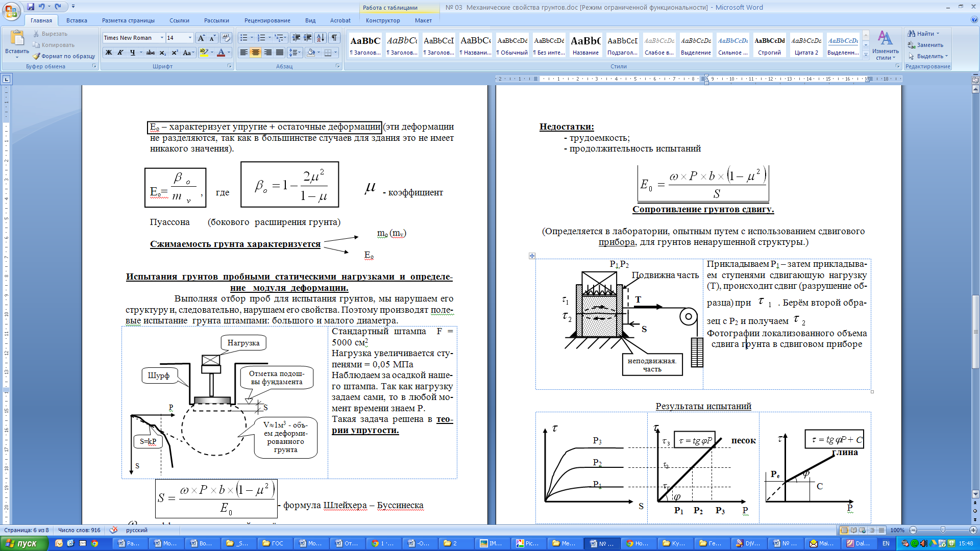Click the vertical scrollbar thumb
Image resolution: width=980 pixels, height=551 pixels.
975,332
